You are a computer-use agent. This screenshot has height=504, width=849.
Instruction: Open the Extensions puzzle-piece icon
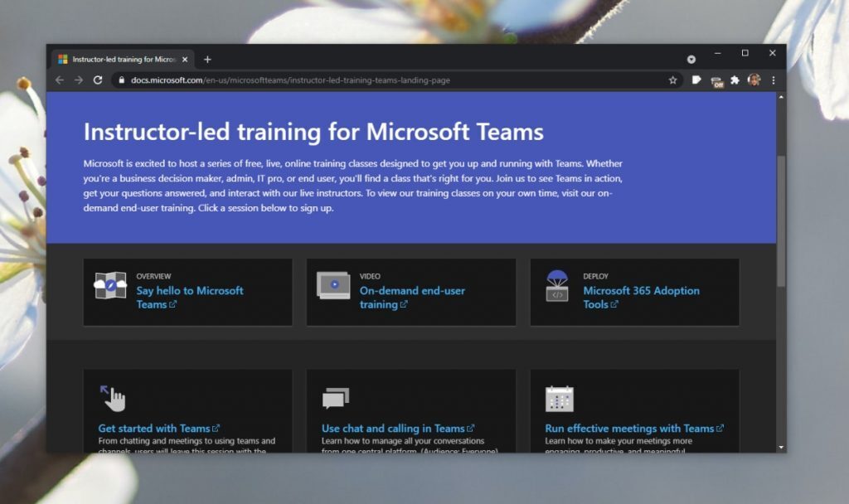pyautogui.click(x=733, y=80)
